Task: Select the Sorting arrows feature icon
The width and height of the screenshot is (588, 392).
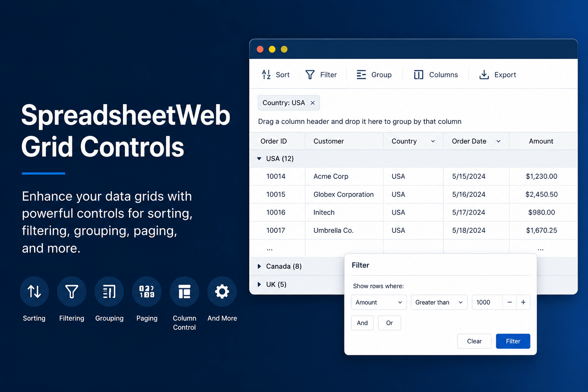Action: click(x=34, y=292)
